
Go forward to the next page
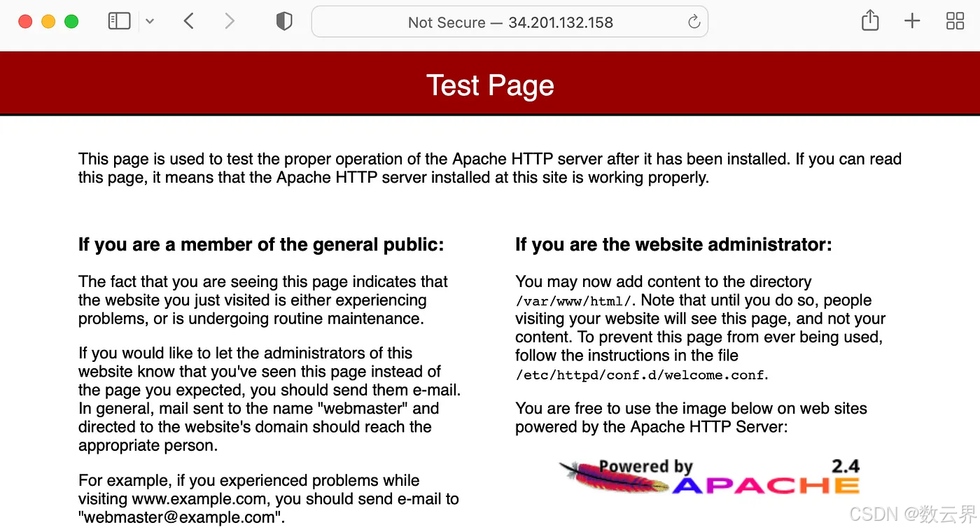pyautogui.click(x=229, y=22)
